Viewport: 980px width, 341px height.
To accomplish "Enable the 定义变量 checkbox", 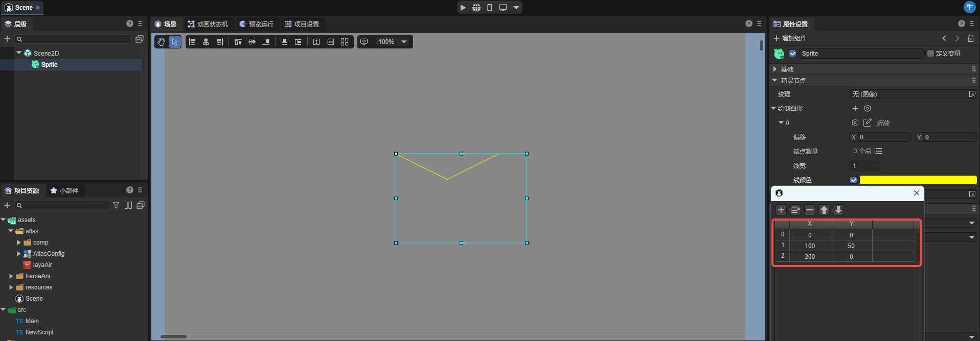I will click(930, 54).
